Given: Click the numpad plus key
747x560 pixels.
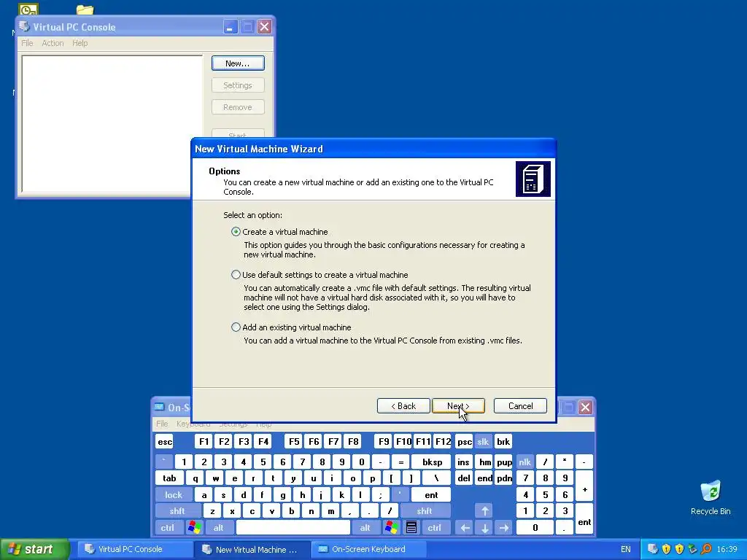Looking at the screenshot, I should pos(584,486).
